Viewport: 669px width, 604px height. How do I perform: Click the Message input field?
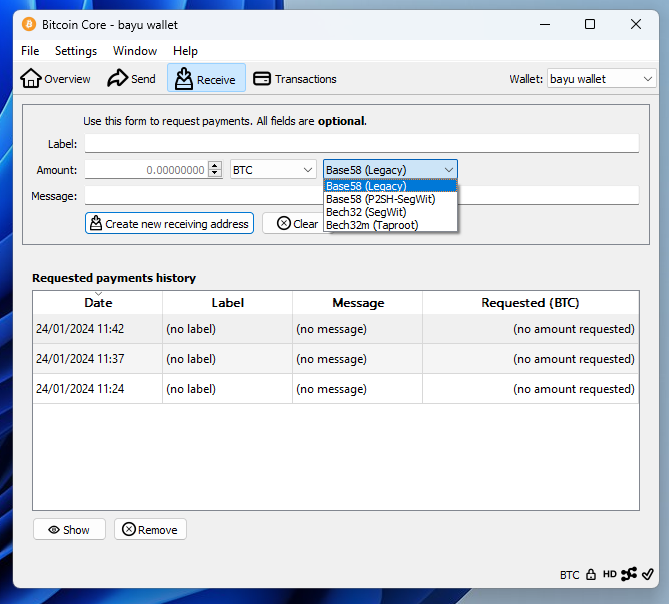point(361,196)
